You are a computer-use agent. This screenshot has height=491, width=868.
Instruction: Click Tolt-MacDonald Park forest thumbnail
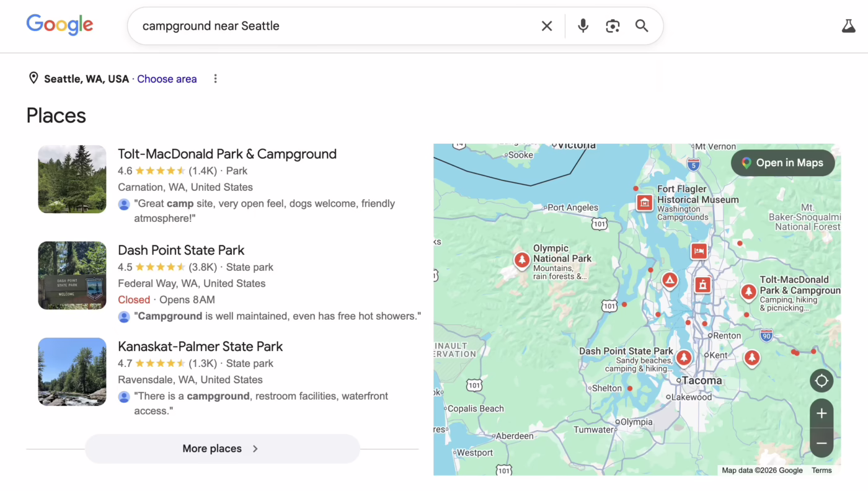coord(72,179)
